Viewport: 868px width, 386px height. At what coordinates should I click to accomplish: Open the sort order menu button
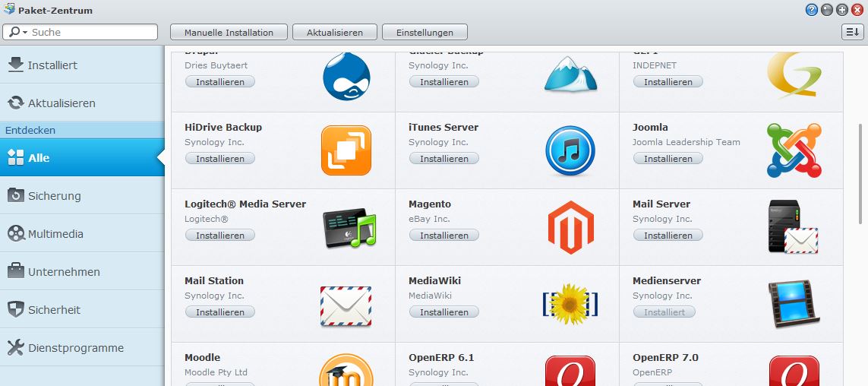(x=851, y=32)
